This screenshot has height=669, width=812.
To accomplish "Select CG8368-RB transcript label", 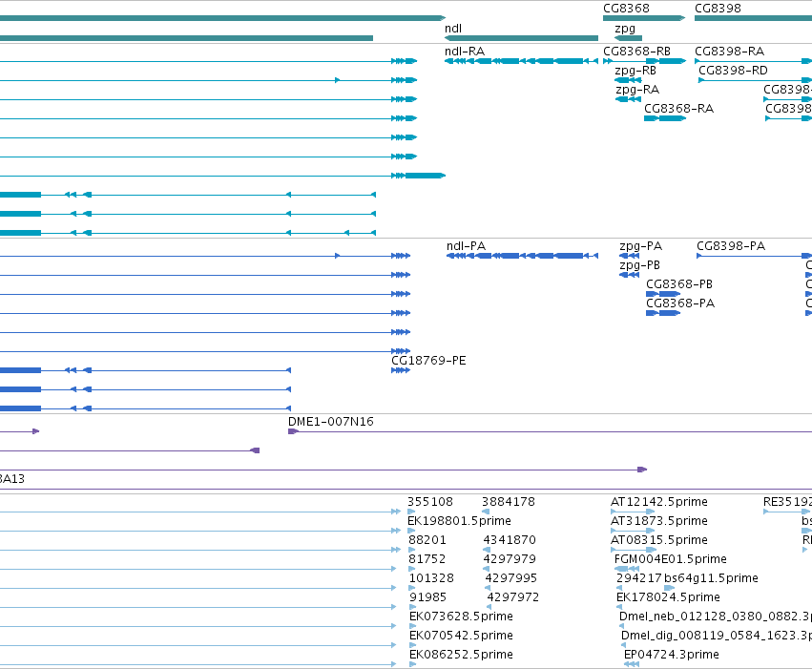I will (637, 52).
